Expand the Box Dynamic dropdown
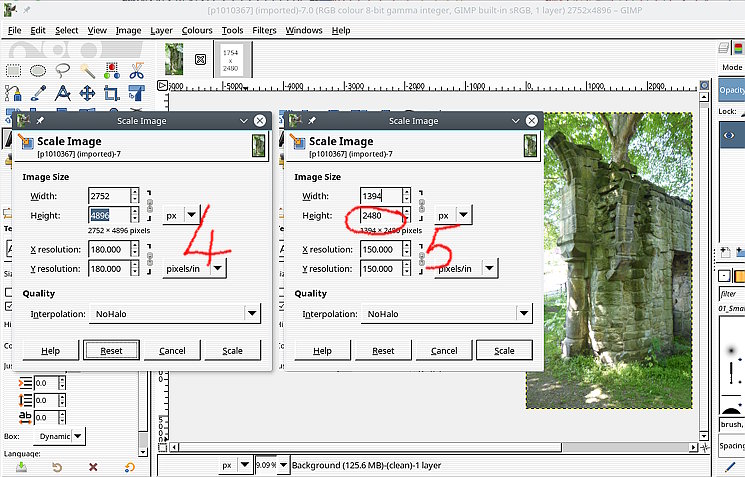 pyautogui.click(x=60, y=436)
